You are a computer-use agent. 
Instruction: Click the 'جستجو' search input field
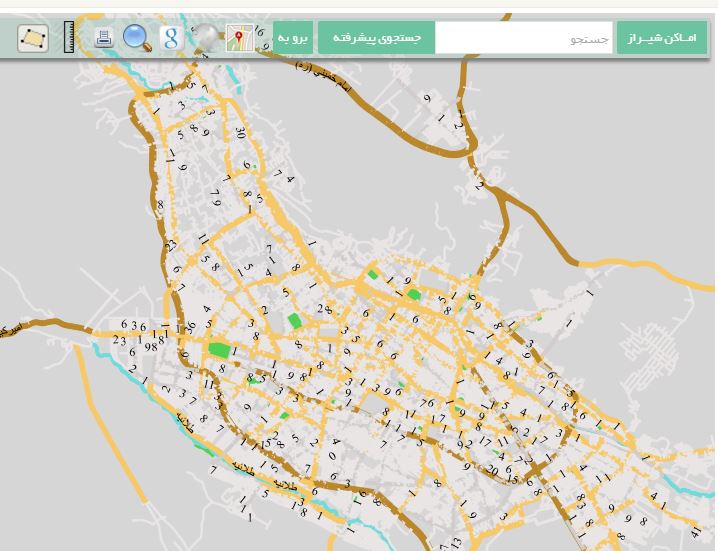tap(525, 38)
